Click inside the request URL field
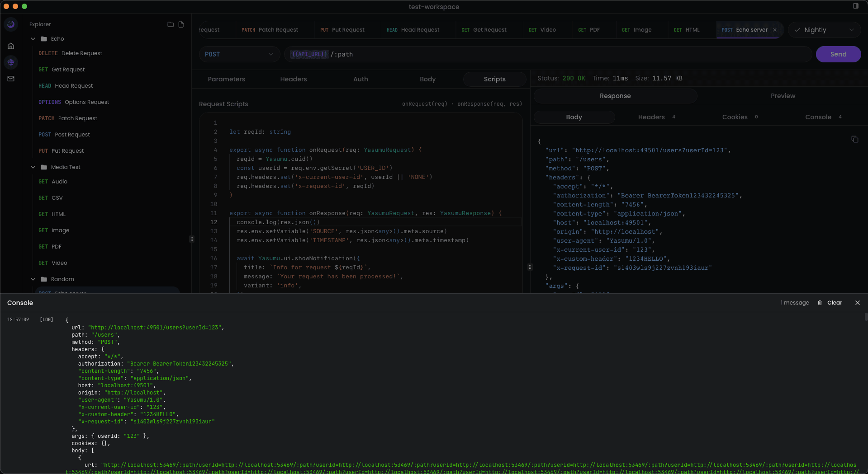The height and width of the screenshot is (474, 868). [x=452, y=54]
